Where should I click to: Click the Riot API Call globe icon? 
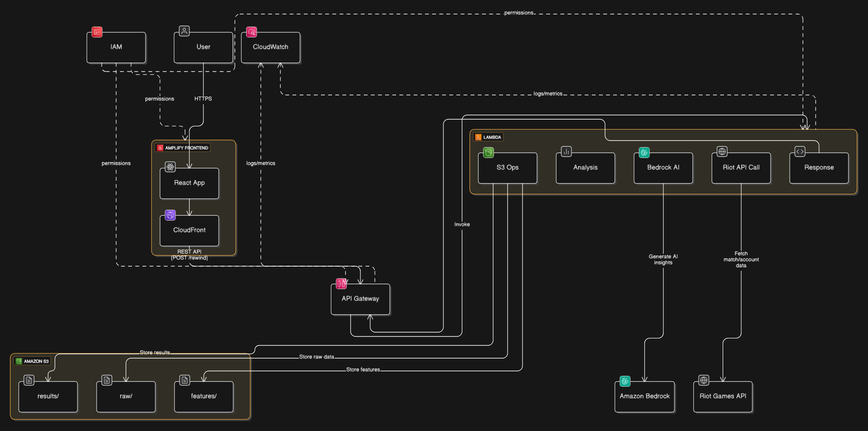[722, 152]
